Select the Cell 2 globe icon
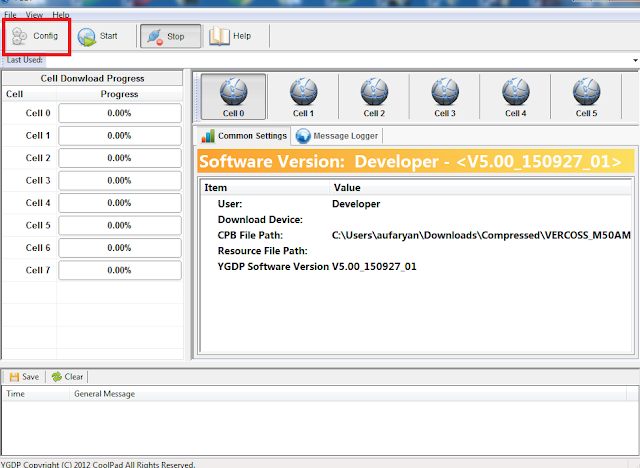 374,97
